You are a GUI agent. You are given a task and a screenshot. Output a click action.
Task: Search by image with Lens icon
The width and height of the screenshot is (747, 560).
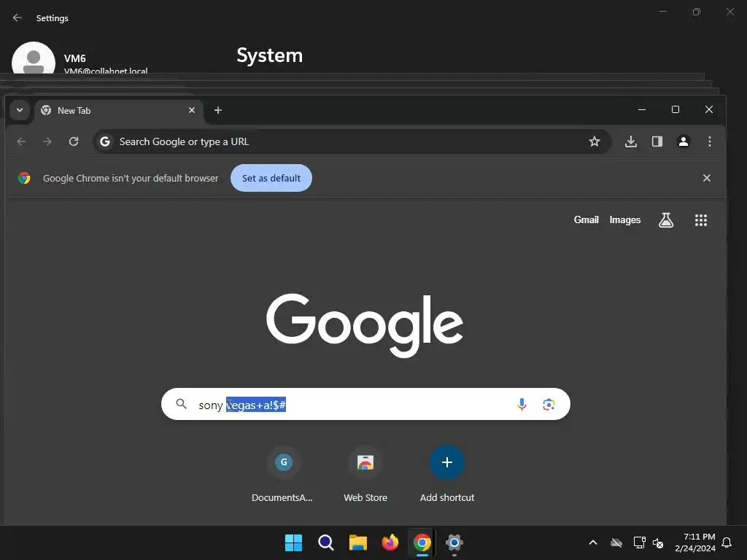coord(549,404)
